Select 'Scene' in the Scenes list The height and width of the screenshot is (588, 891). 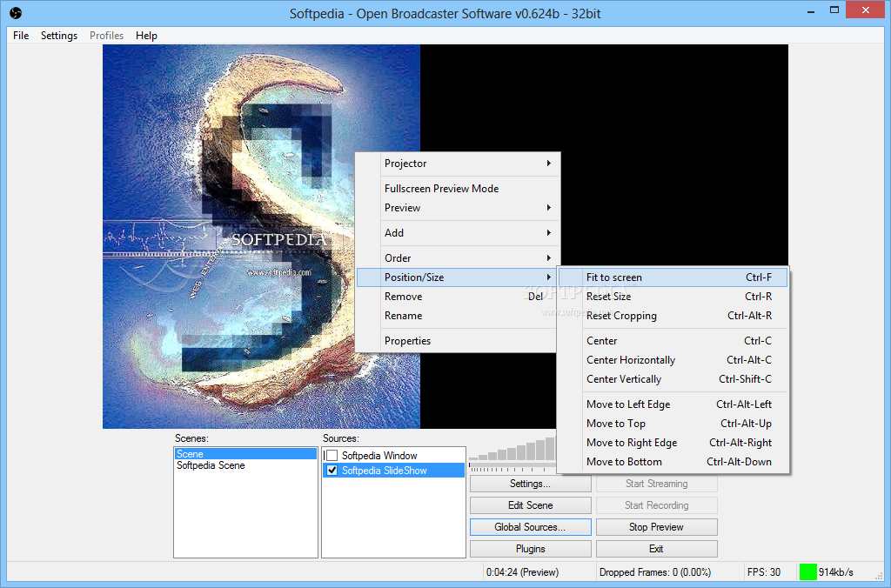pyautogui.click(x=245, y=454)
